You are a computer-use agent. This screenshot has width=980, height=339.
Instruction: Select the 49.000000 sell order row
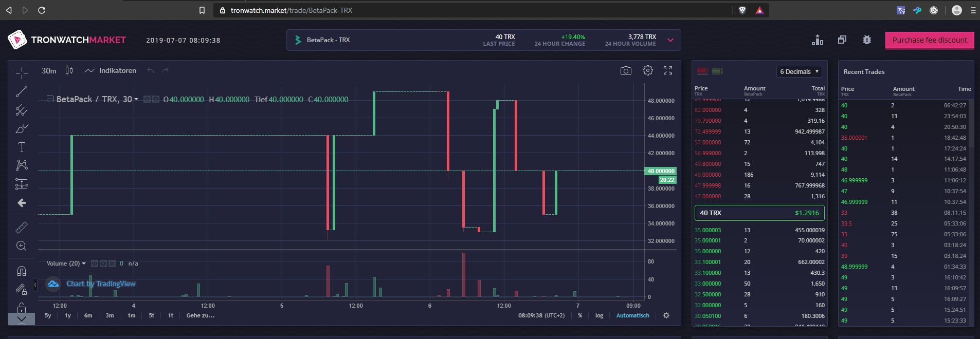(759, 175)
